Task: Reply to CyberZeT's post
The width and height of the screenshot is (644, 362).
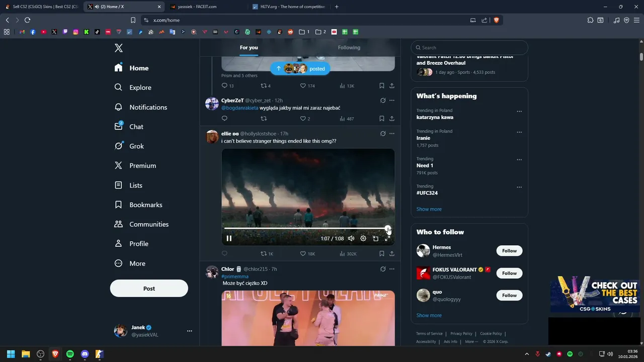Action: pos(224,119)
